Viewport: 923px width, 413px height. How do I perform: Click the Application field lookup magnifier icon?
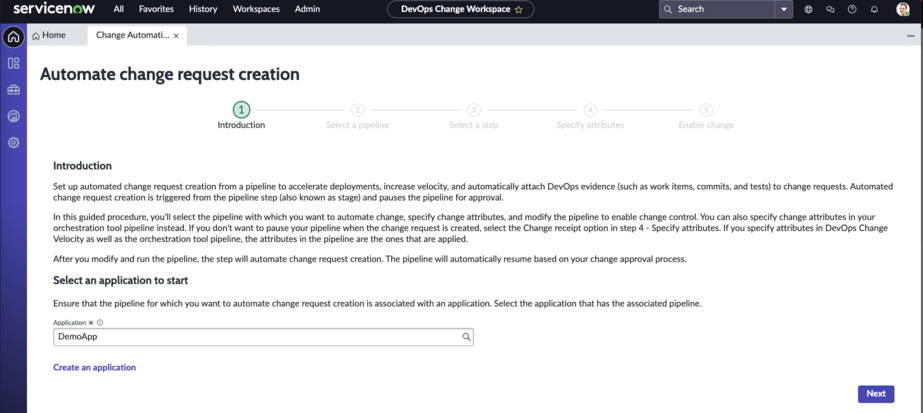pos(466,337)
